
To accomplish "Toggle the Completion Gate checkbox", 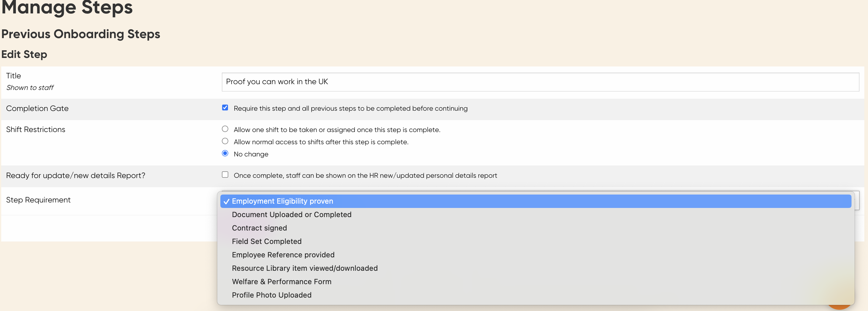I will (x=225, y=108).
